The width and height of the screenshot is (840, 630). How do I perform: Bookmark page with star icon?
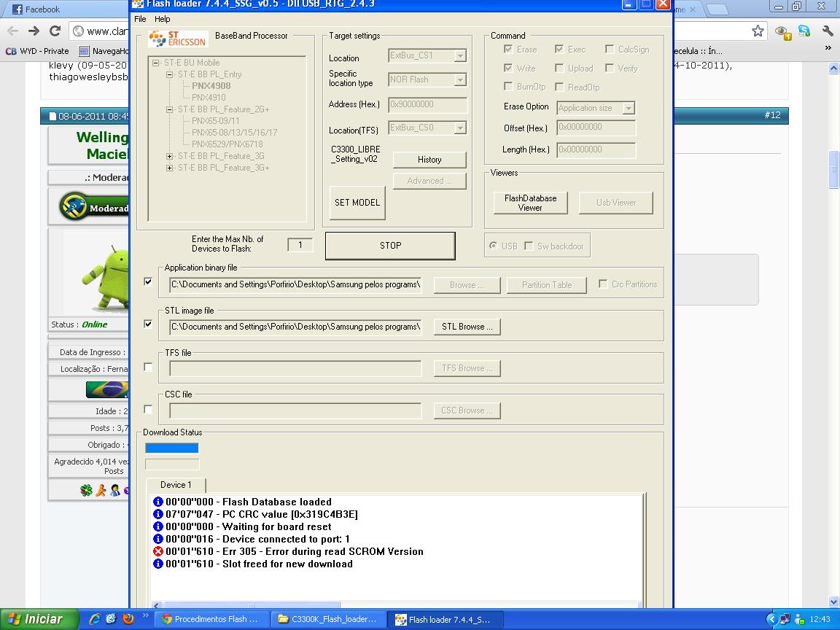(758, 31)
